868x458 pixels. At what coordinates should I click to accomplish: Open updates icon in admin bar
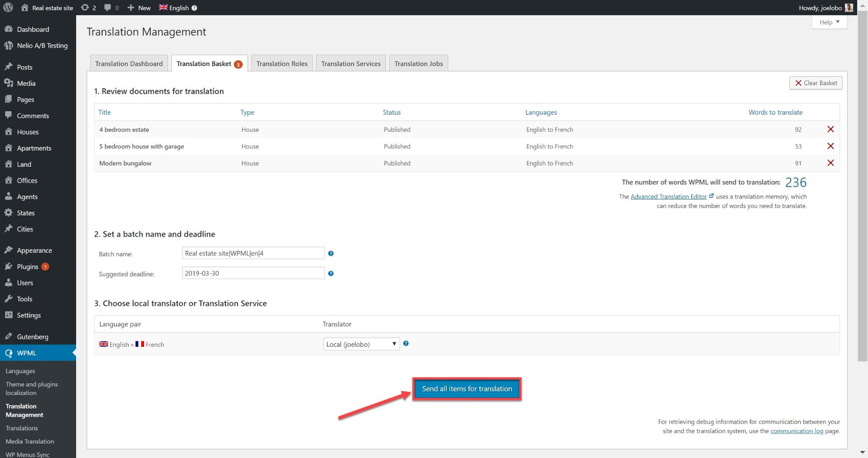pyautogui.click(x=88, y=7)
